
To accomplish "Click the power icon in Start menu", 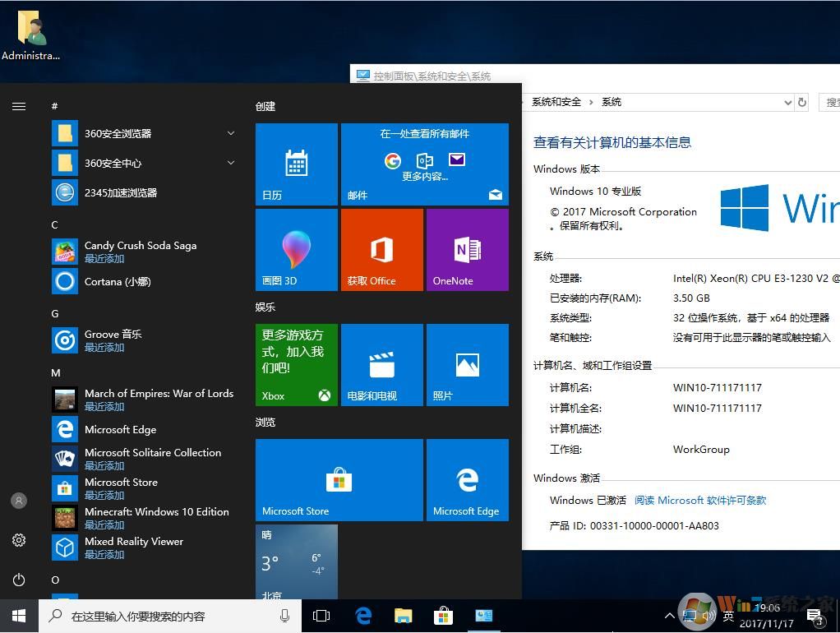I will pos(19,580).
